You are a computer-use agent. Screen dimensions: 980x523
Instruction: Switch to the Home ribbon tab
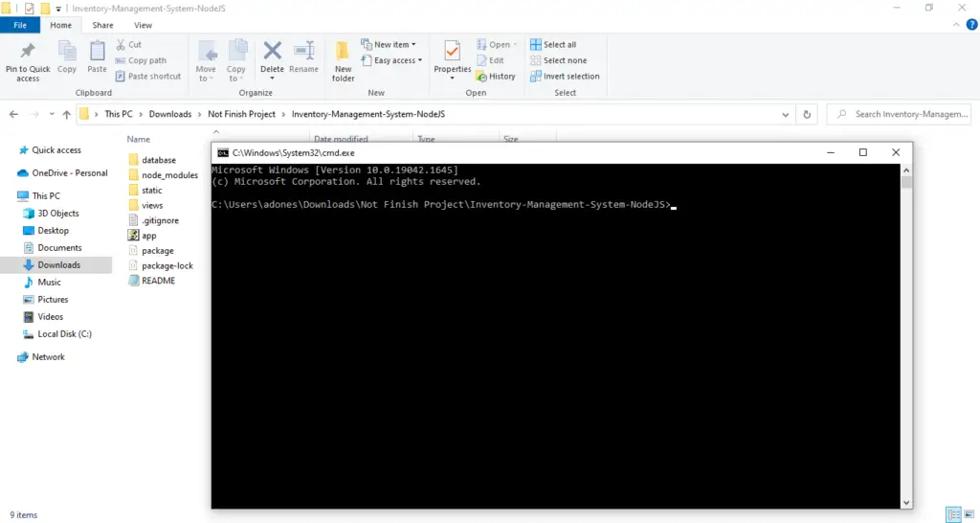coord(60,25)
